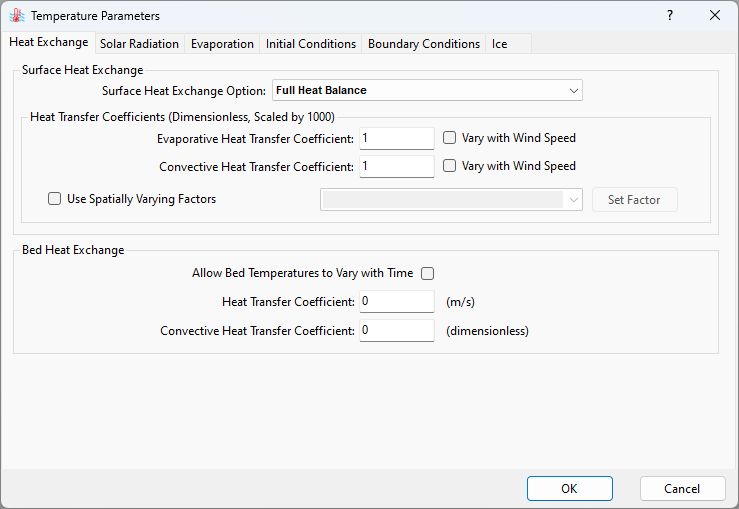Close the Temperature Parameters dialog
The height and width of the screenshot is (509, 739).
click(715, 16)
